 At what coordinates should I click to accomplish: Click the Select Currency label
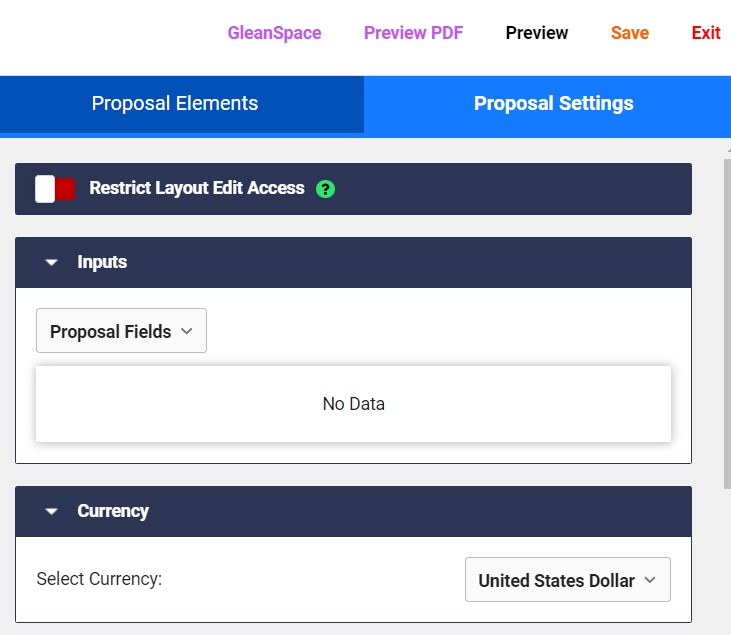pos(99,579)
